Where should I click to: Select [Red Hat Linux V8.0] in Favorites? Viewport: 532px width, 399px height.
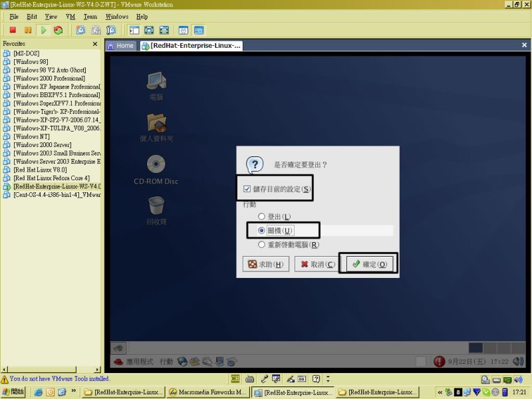[x=40, y=170]
